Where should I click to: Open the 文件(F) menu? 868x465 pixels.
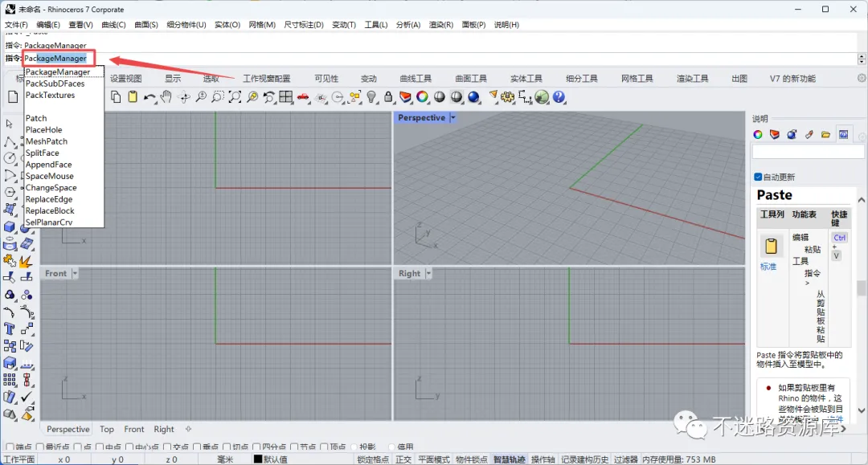[16, 25]
